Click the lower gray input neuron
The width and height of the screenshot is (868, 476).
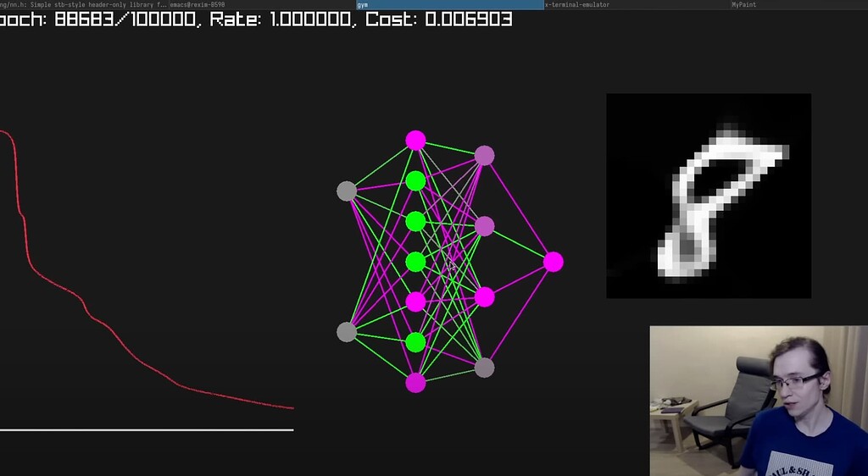click(x=347, y=332)
